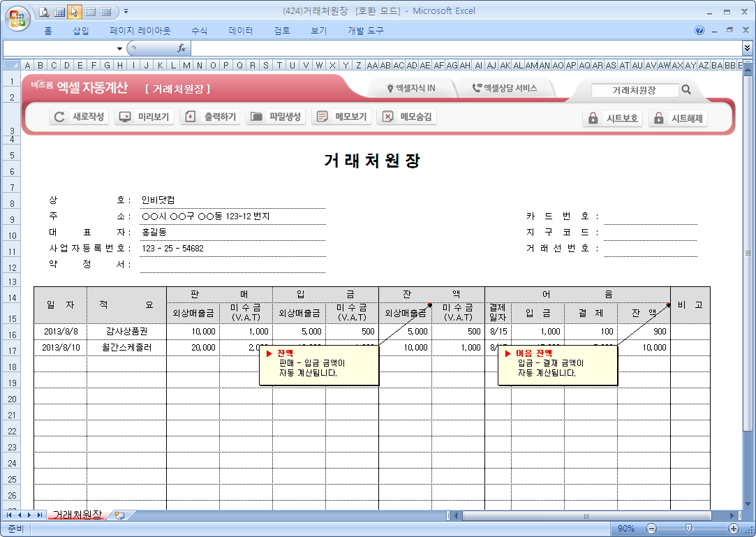Click the Excel help question mark icon
Viewport: 756px width, 537px height.
click(699, 31)
